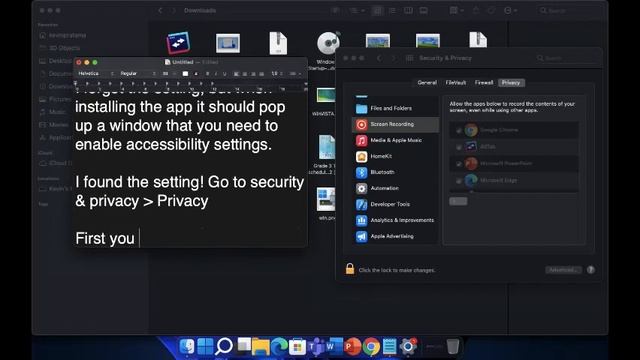Open the Regular typeface dropdown
Image resolution: width=640 pixels, height=360 pixels.
point(138,74)
